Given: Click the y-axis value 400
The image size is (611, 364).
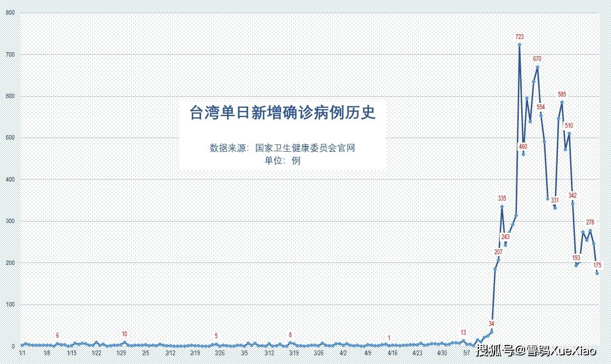Looking at the screenshot, I should click(10, 179).
